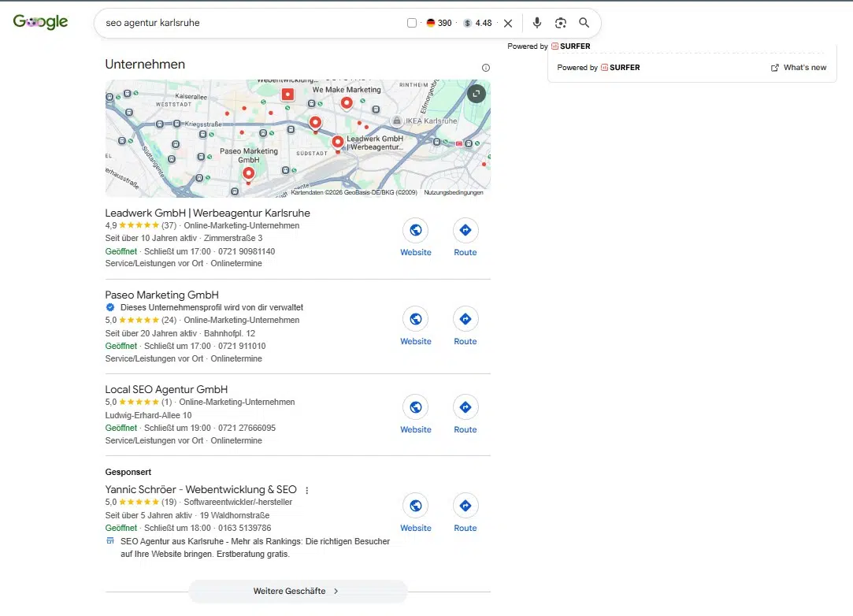Open Yannic Schröer website globe icon
853x616 pixels.
(x=416, y=506)
